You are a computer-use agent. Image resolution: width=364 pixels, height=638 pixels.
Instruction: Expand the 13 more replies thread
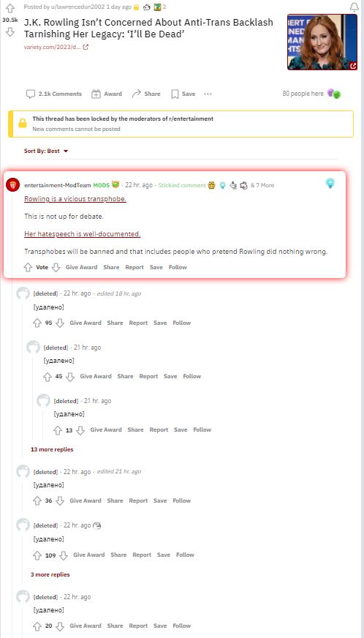(52, 450)
